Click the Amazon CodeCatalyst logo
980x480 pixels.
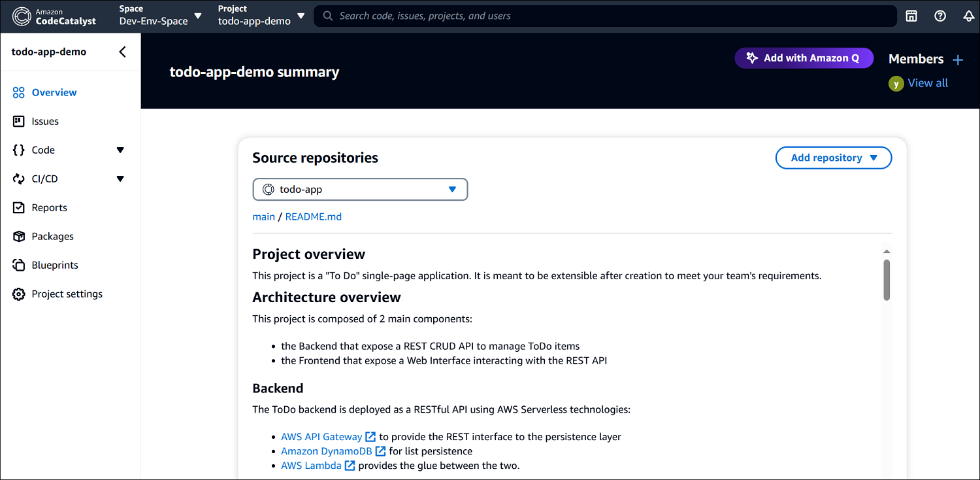tap(54, 16)
